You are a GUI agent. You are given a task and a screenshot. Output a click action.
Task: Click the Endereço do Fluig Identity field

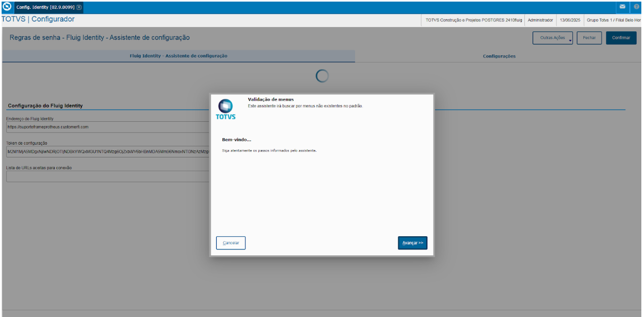point(108,127)
